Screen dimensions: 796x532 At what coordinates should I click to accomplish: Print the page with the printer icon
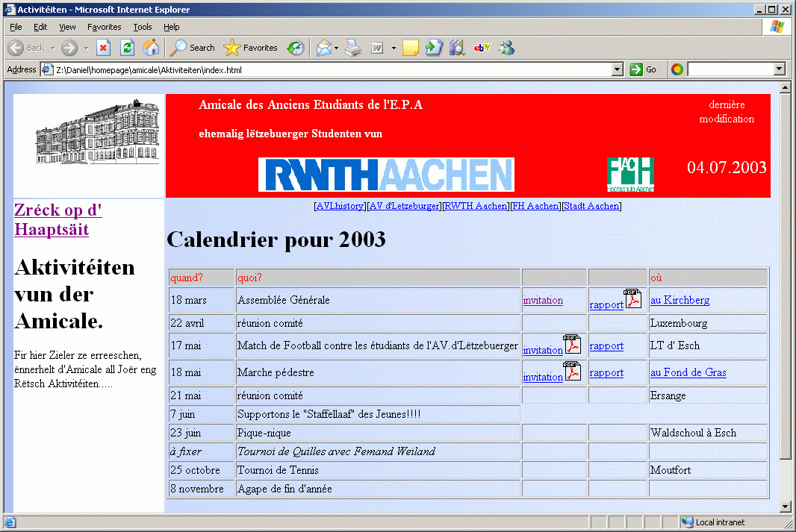pos(353,48)
